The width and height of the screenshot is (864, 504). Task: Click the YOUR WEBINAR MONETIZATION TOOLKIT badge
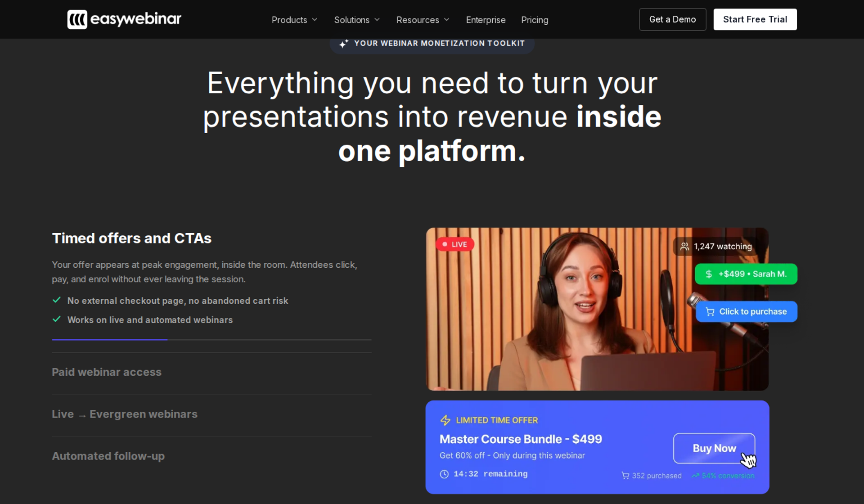coord(432,44)
